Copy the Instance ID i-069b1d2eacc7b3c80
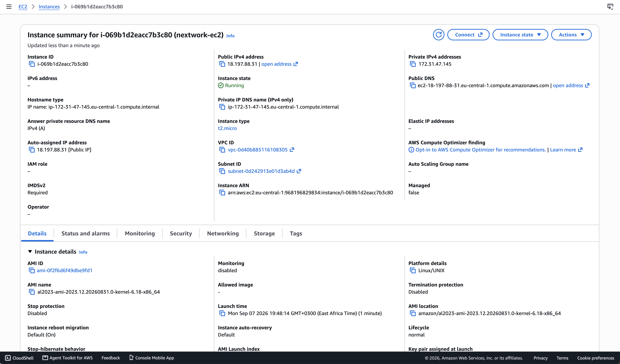The height and width of the screenshot is (364, 620). tap(32, 64)
